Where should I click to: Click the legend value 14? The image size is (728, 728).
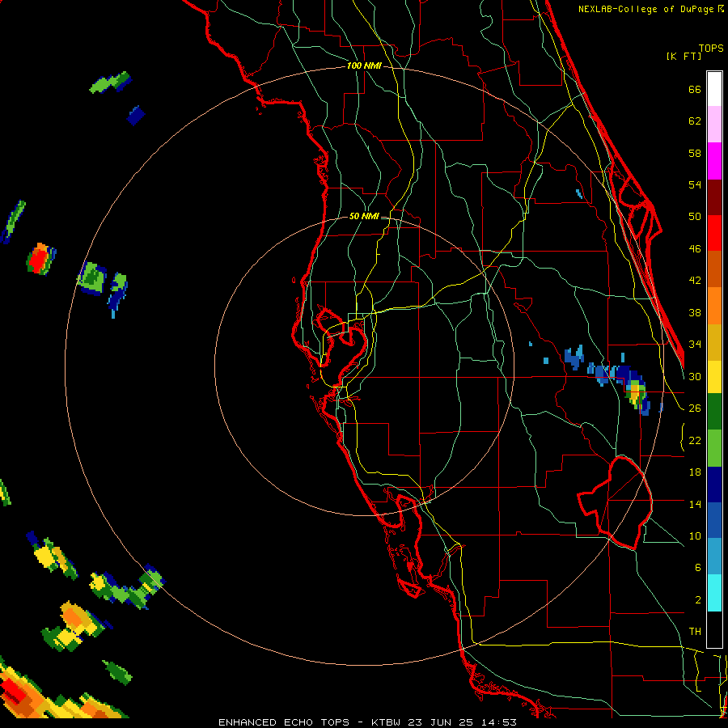pyautogui.click(x=695, y=504)
